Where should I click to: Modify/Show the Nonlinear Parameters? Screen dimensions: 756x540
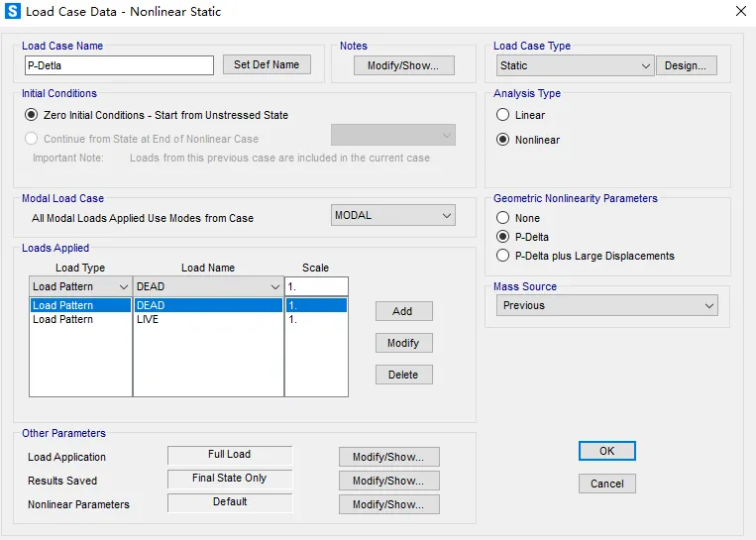pos(388,504)
